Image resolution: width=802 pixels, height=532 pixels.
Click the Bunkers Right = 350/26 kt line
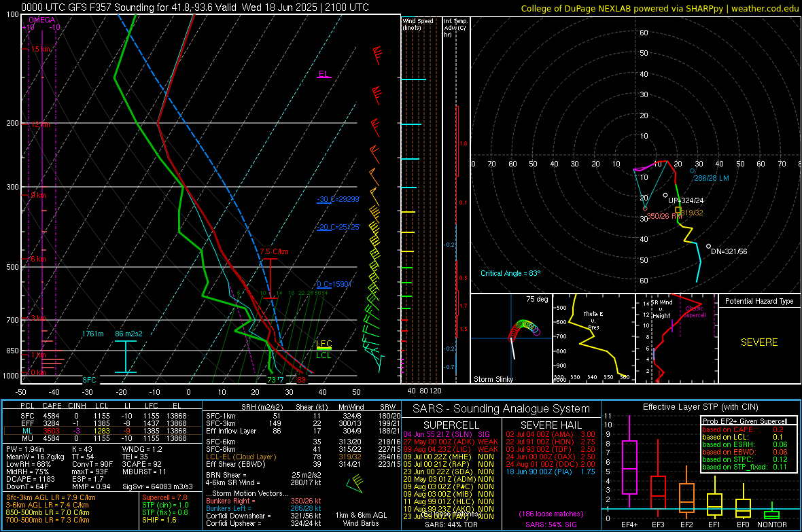coord(264,501)
